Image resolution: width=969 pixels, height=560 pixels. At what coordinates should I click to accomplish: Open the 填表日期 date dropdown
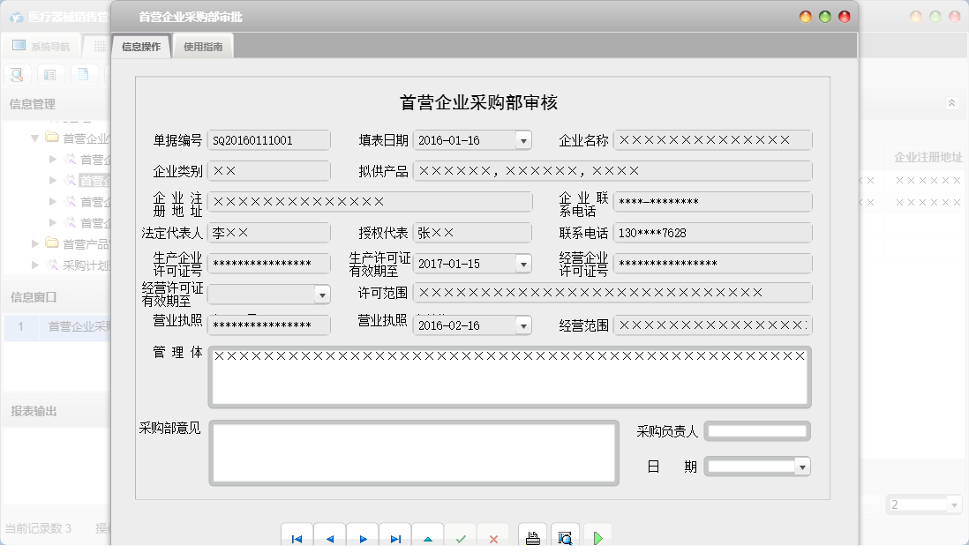coord(524,139)
